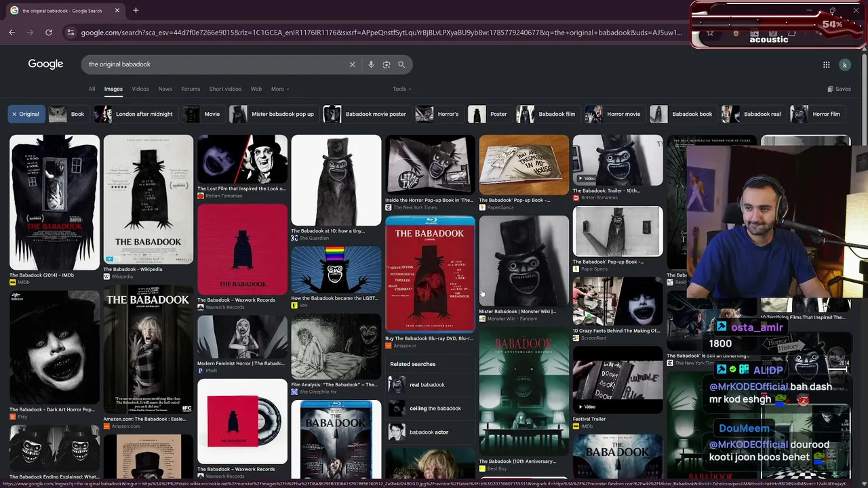Open The Babadook Wikipedia poster thumbnail

click(148, 199)
